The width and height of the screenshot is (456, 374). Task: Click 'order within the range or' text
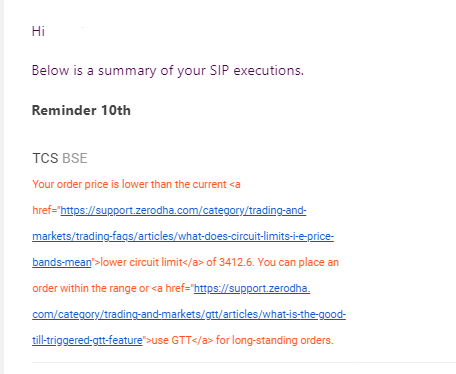click(90, 288)
